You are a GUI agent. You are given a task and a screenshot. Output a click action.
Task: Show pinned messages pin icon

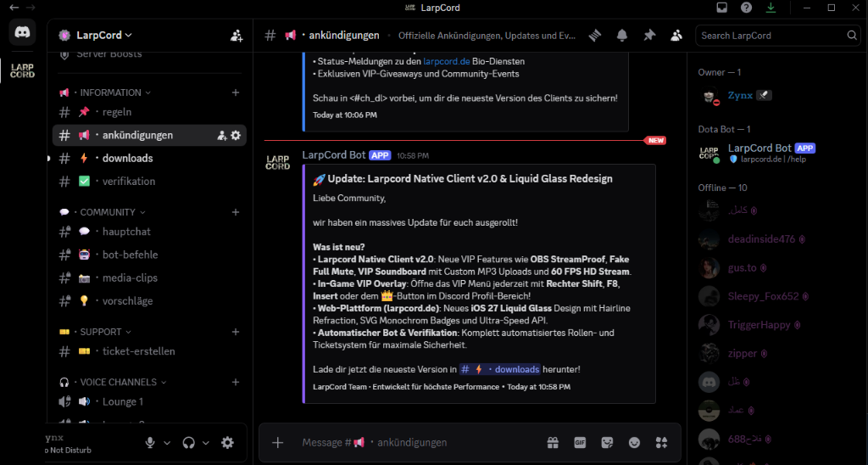click(x=649, y=36)
